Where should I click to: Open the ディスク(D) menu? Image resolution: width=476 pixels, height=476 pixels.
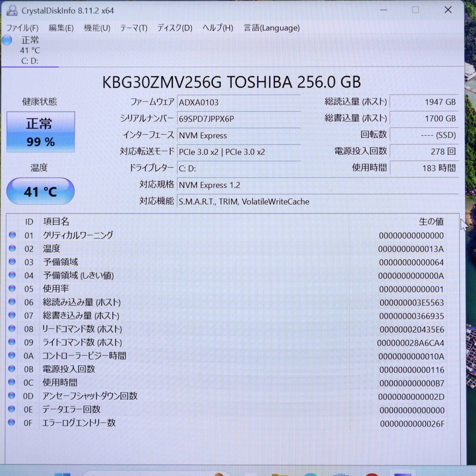tap(175, 28)
